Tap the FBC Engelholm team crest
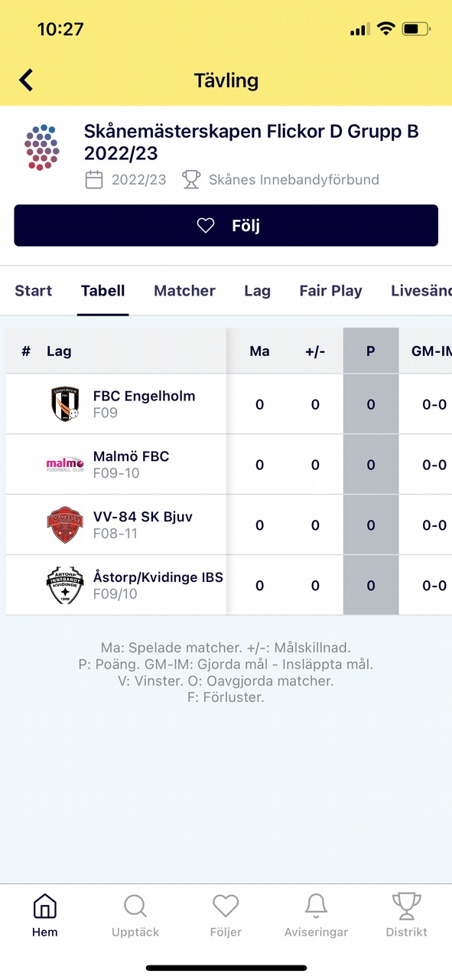Image resolution: width=452 pixels, height=980 pixels. click(65, 403)
